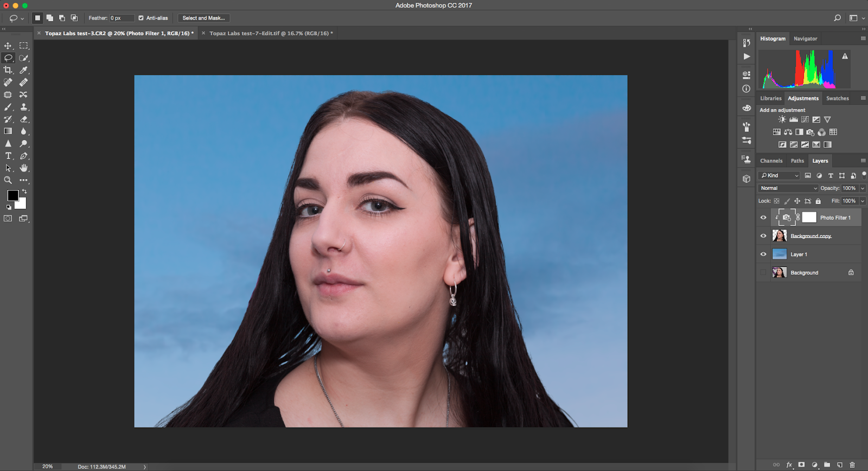Screen dimensions: 868x471
Task: Show the Background layer
Action: [763, 272]
